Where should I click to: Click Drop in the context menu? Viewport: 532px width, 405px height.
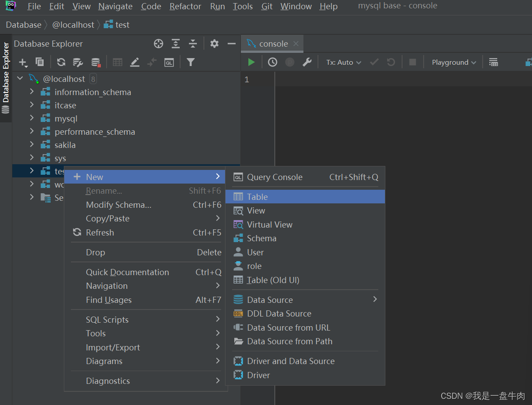click(145, 252)
